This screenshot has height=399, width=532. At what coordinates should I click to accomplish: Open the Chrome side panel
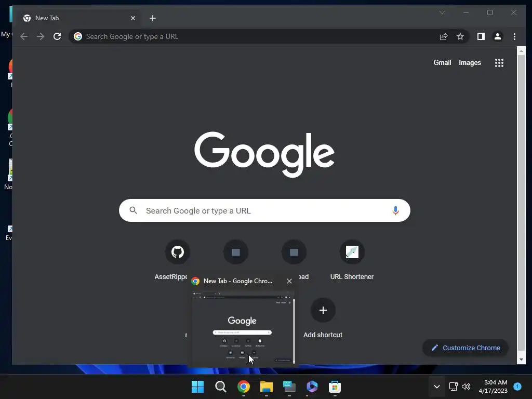tap(481, 36)
